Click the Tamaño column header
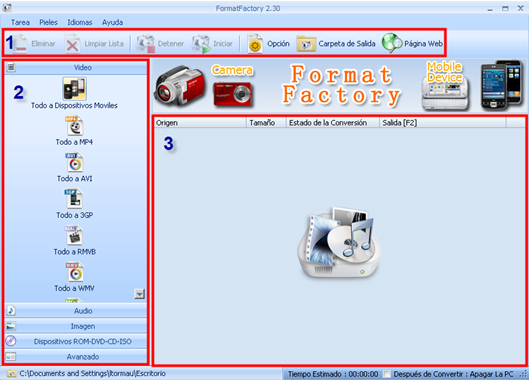 [266, 123]
